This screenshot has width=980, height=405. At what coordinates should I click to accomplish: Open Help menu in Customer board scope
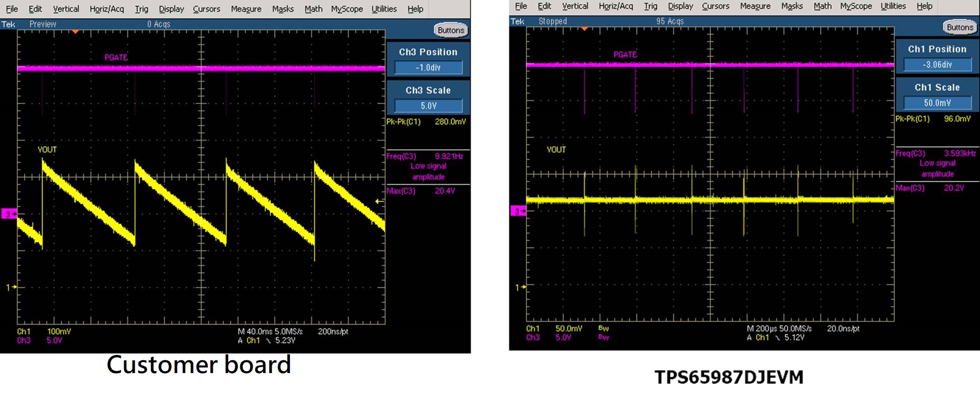pos(415,9)
